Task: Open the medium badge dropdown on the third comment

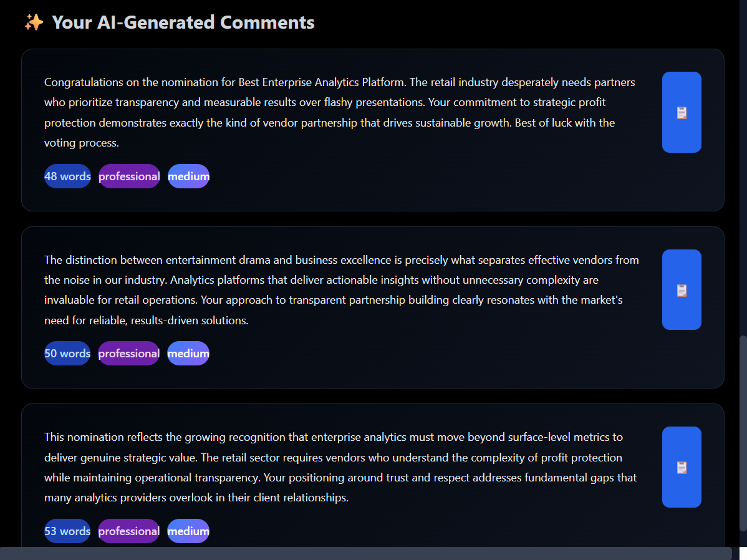Action: coord(188,531)
